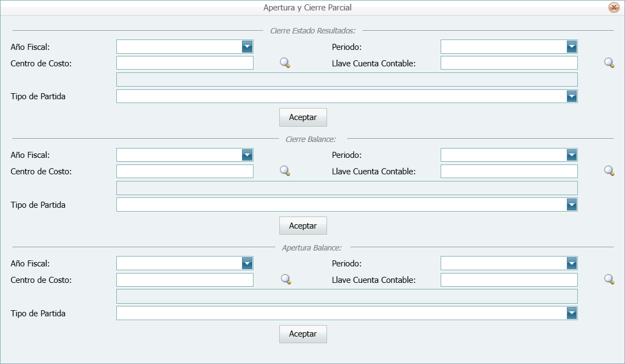Open the Año Fiscal dropdown in Cierre Estado Resultados

coord(248,47)
